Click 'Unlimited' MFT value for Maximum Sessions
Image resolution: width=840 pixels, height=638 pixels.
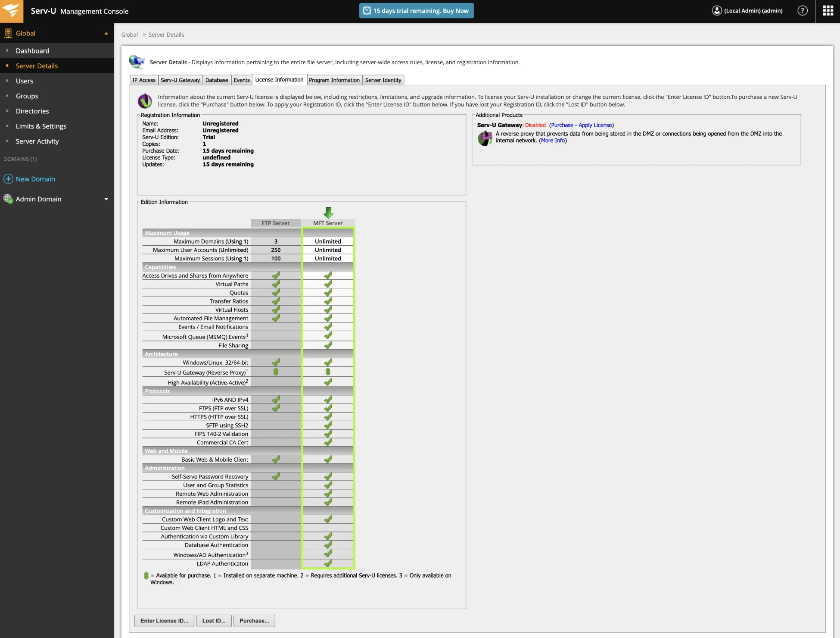(x=328, y=259)
